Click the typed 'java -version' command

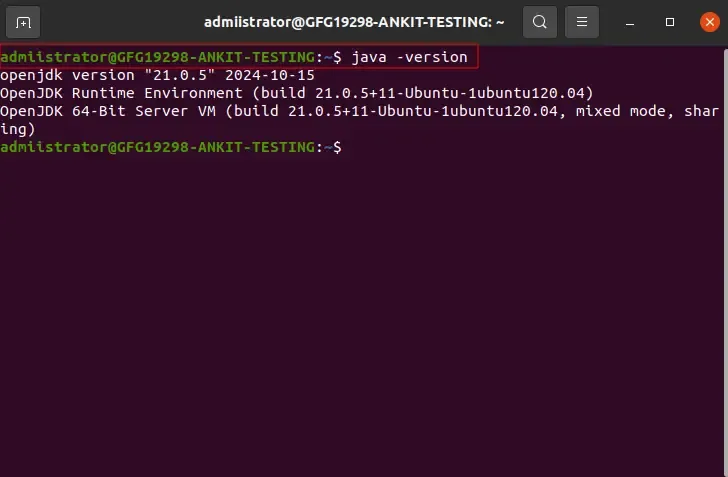(409, 57)
